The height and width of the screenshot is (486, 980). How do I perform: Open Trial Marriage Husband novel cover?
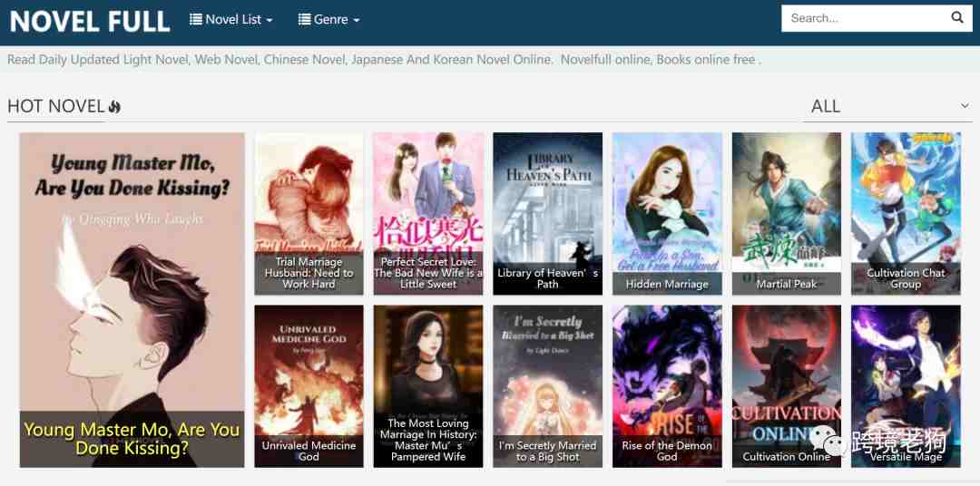[x=309, y=214]
